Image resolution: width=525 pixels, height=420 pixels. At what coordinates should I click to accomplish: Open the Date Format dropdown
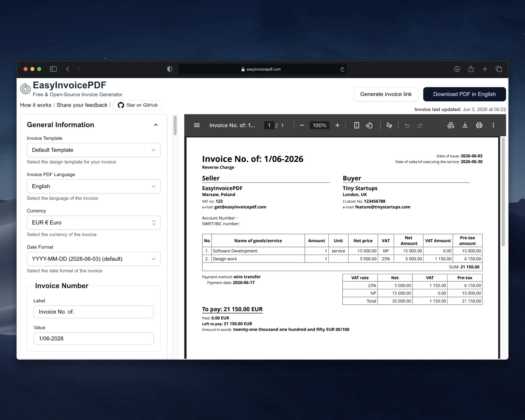coord(94,259)
